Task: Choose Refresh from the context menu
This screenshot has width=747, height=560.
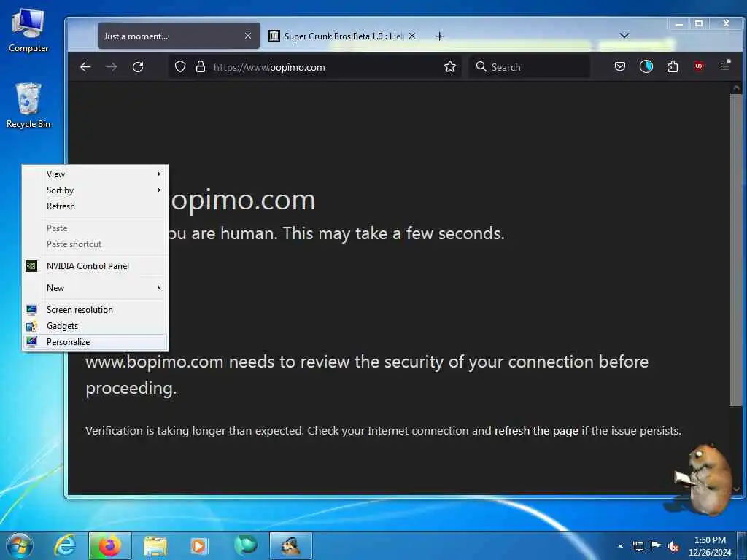Action: (96, 206)
